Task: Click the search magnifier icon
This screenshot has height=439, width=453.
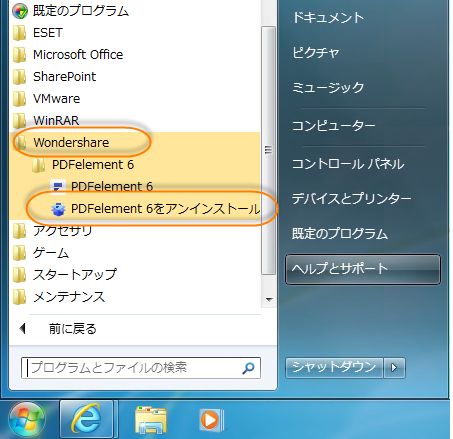Action: [x=248, y=368]
